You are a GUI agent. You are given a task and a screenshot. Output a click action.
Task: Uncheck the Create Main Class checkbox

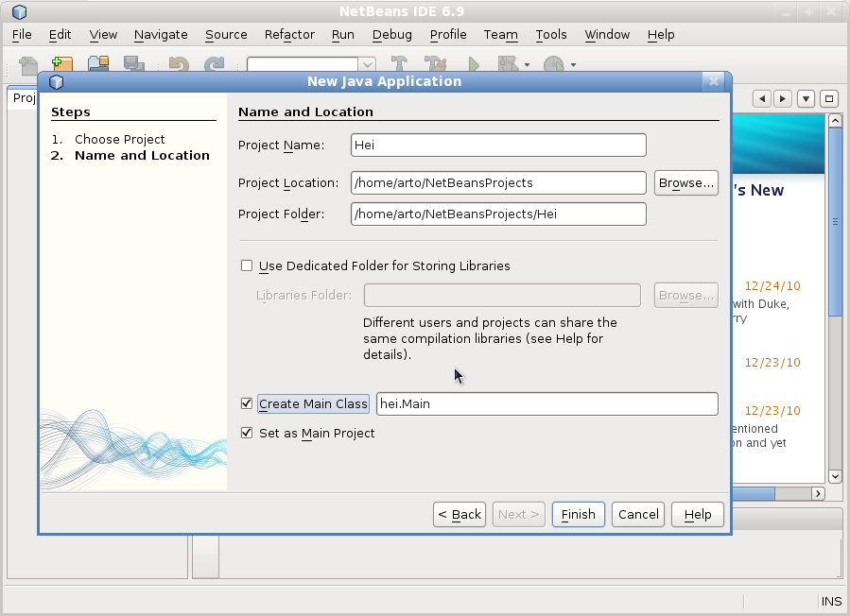(247, 403)
